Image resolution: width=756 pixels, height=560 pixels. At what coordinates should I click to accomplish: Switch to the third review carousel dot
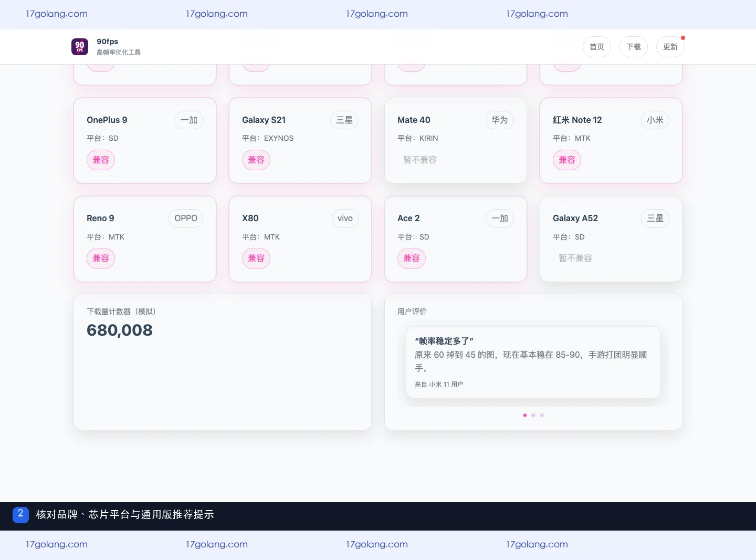542,416
